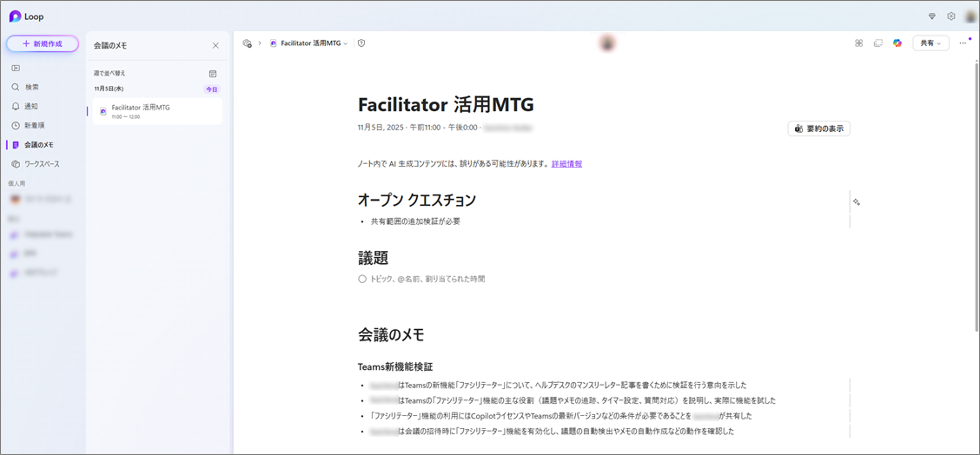Select 会議のメモ in the left sidebar
The image size is (980, 455).
[38, 145]
